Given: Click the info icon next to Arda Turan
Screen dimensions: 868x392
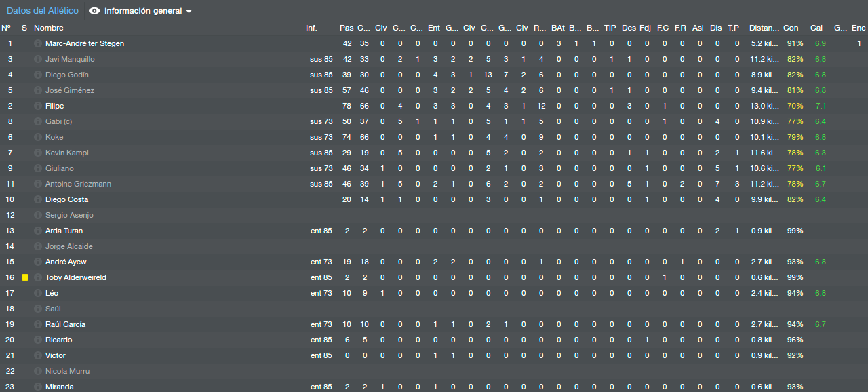Looking at the screenshot, I should [x=38, y=231].
